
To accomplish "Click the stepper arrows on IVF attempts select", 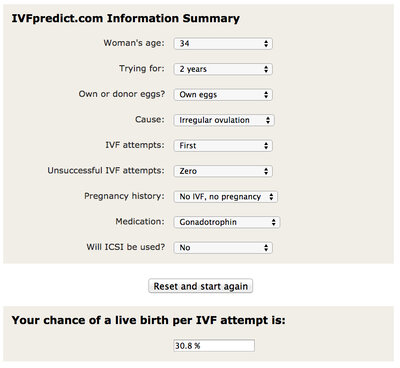I will [266, 146].
